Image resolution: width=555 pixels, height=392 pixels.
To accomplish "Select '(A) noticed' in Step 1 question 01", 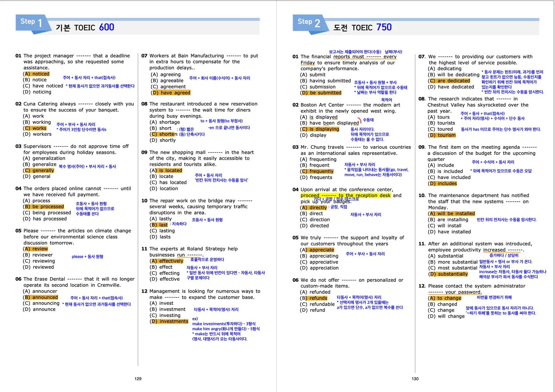I will [36, 74].
